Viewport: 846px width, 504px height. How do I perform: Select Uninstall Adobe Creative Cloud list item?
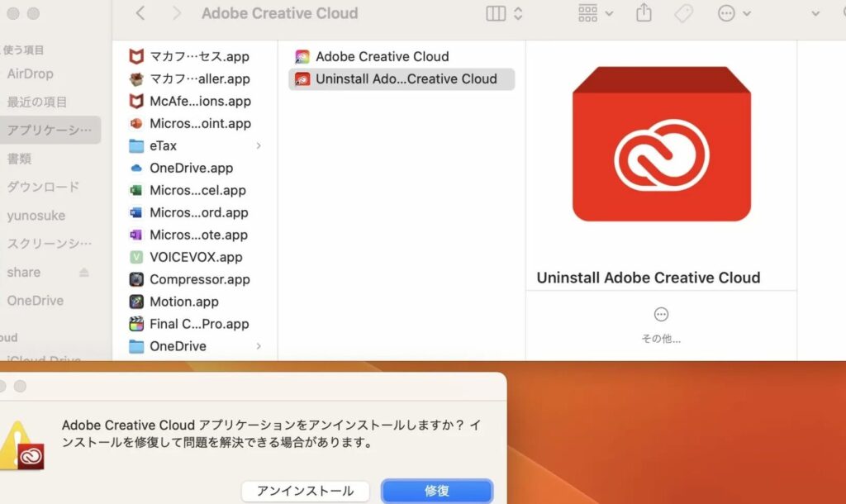(x=402, y=79)
